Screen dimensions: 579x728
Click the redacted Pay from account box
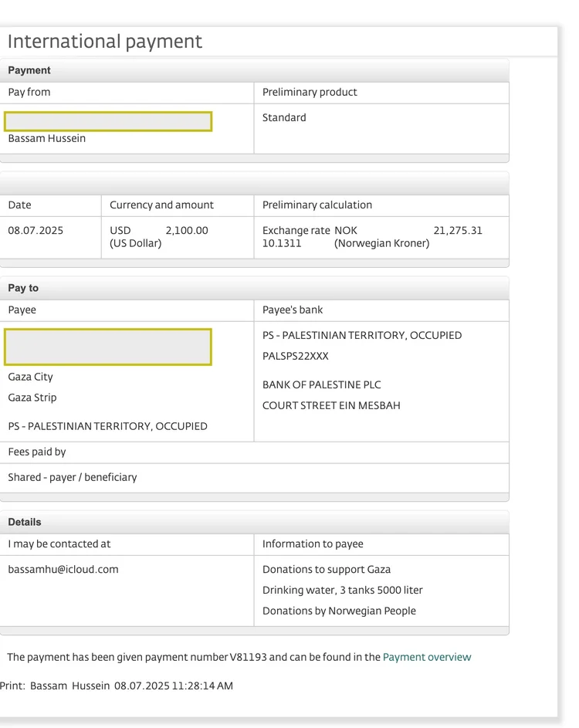[x=108, y=121]
